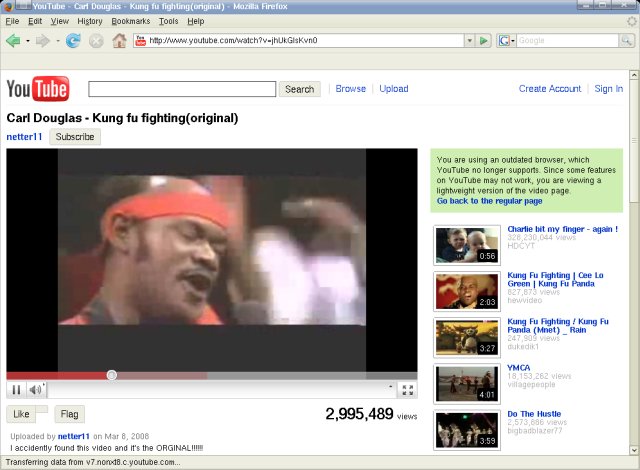Image resolution: width=640 pixels, height=470 pixels.
Task: Click the Sign In link
Action: 609,89
